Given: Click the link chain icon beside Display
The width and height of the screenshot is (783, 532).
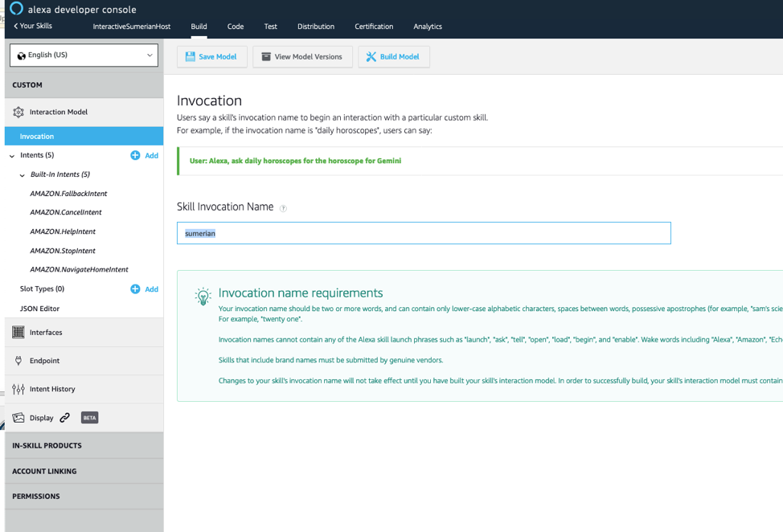Looking at the screenshot, I should pos(65,418).
